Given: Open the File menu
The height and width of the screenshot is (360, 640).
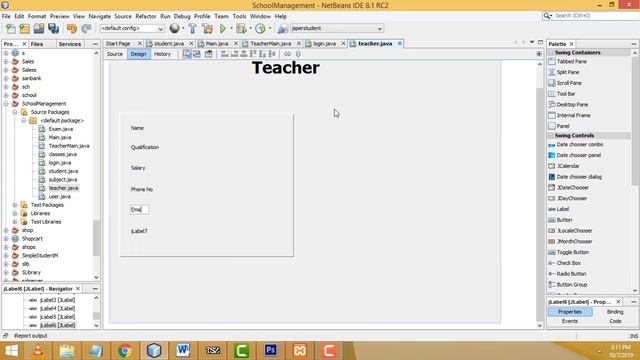Looking at the screenshot, I should (6, 16).
